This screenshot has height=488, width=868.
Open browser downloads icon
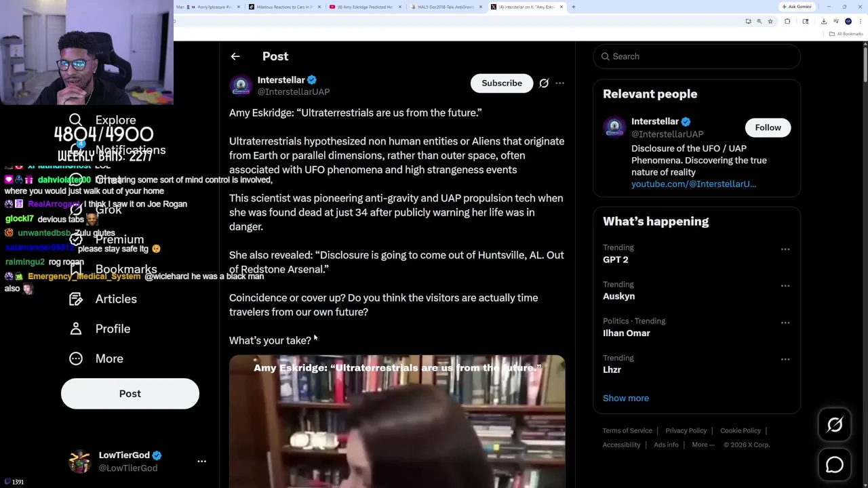[823, 22]
